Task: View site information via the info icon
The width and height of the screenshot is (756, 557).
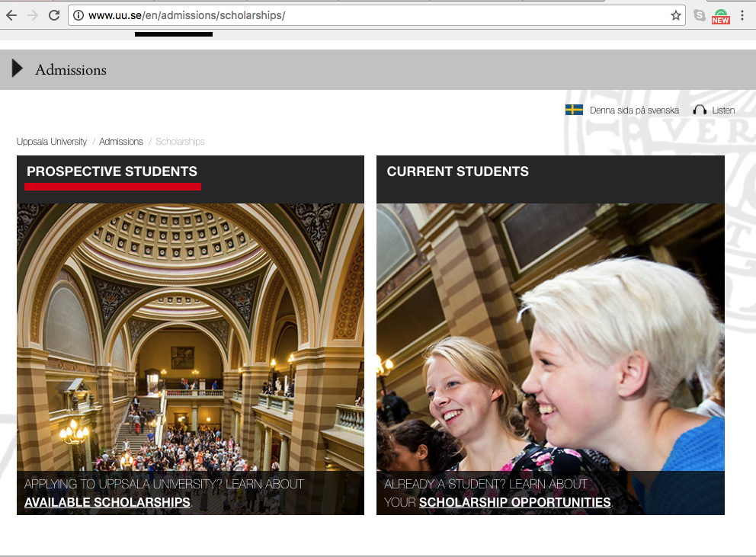Action: click(x=78, y=15)
